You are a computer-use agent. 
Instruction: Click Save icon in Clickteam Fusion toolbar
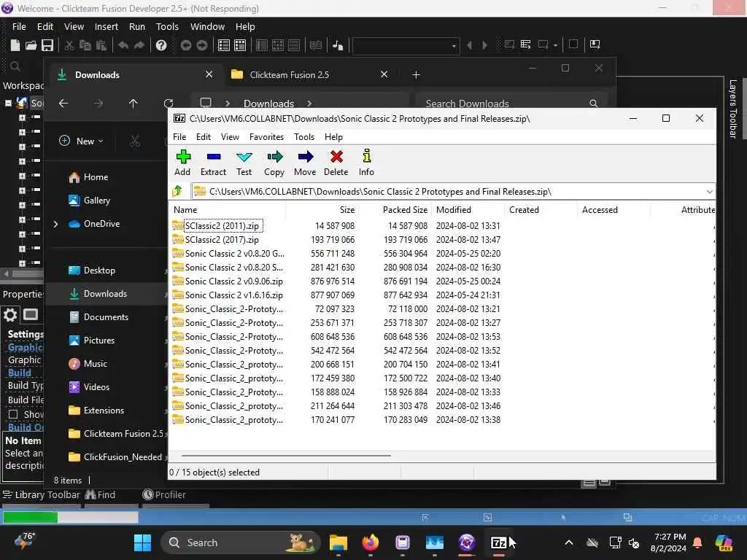[x=47, y=45]
